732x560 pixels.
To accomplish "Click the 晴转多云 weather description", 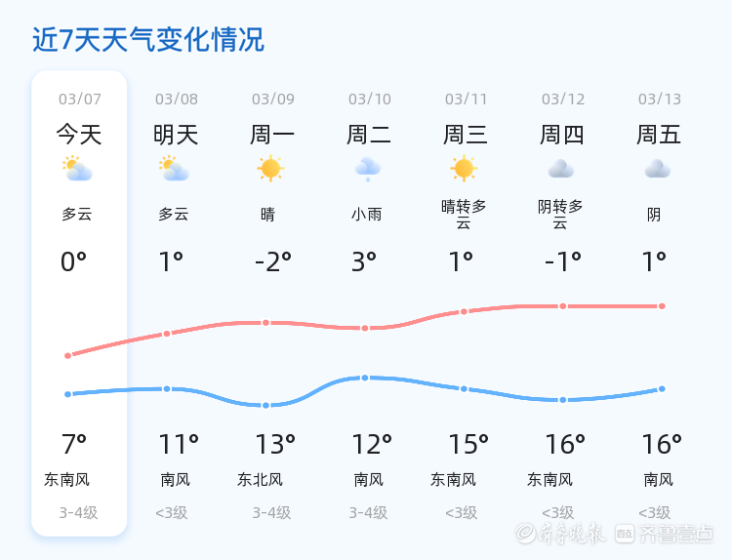I will pyautogui.click(x=464, y=214).
